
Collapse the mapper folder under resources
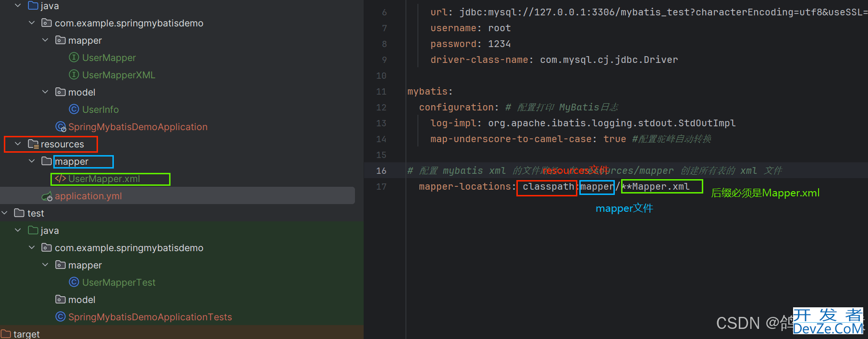(x=32, y=161)
